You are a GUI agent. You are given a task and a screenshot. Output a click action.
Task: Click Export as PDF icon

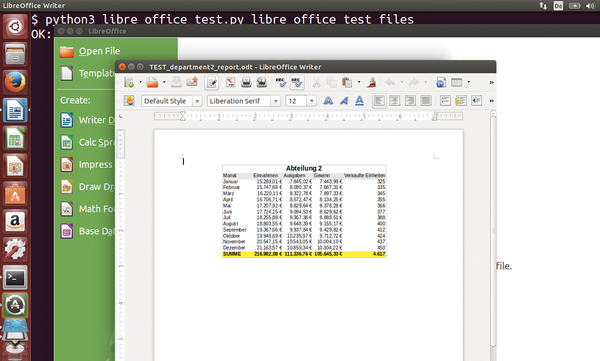230,82
